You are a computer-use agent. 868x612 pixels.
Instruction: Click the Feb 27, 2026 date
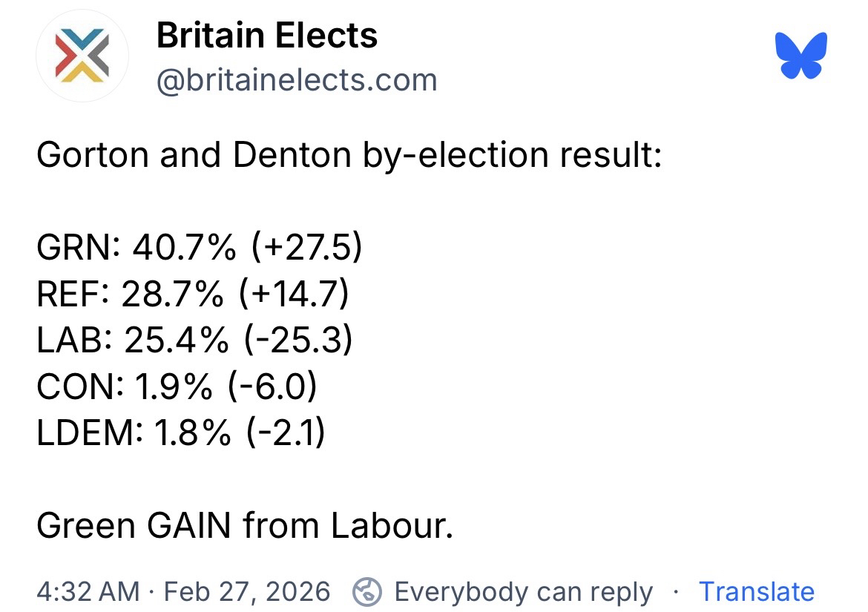[247, 592]
